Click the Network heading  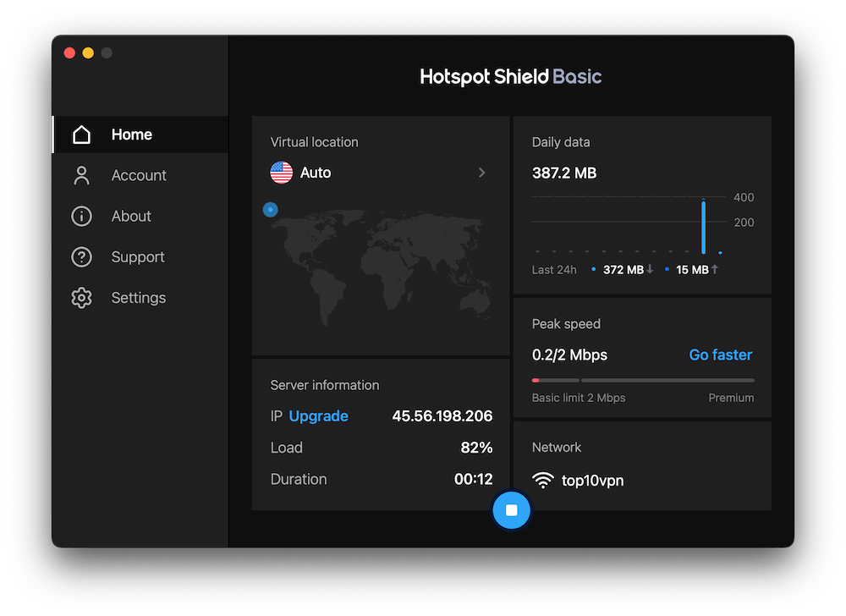(557, 447)
